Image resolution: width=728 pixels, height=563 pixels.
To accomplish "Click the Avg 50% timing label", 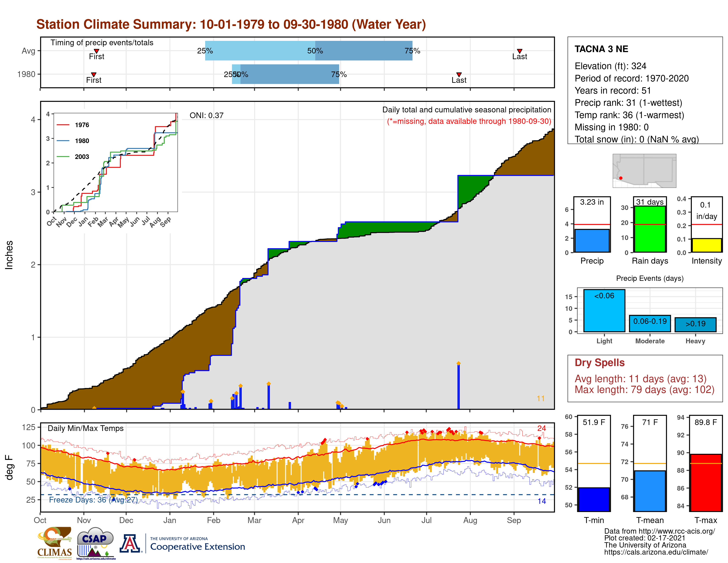I will point(315,51).
